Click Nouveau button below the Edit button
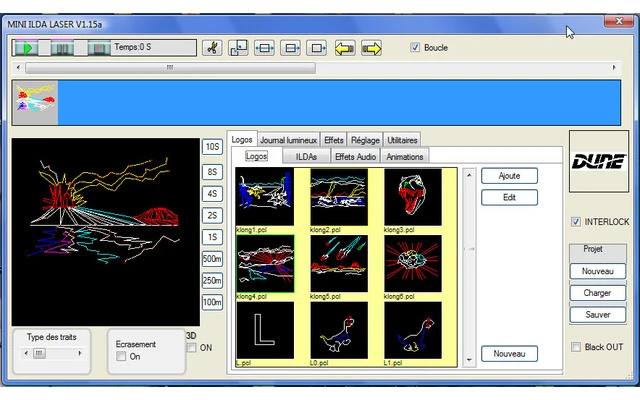The width and height of the screenshot is (640, 400). 509,353
